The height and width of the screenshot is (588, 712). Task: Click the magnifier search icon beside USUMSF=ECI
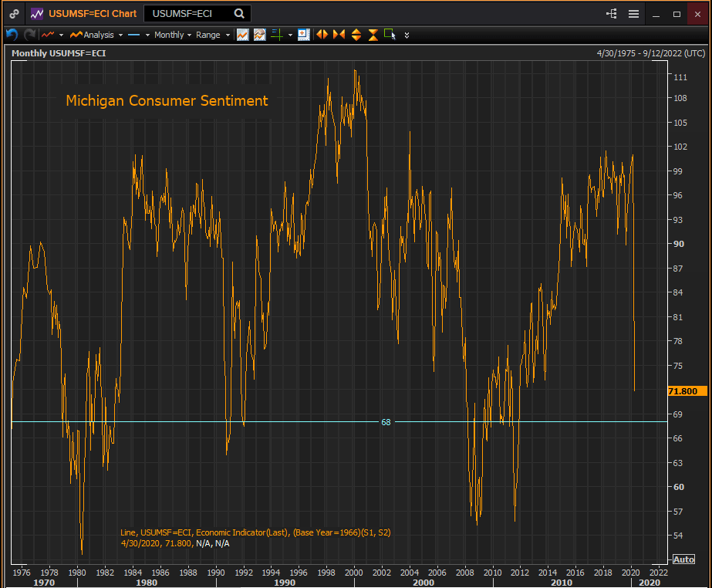239,14
